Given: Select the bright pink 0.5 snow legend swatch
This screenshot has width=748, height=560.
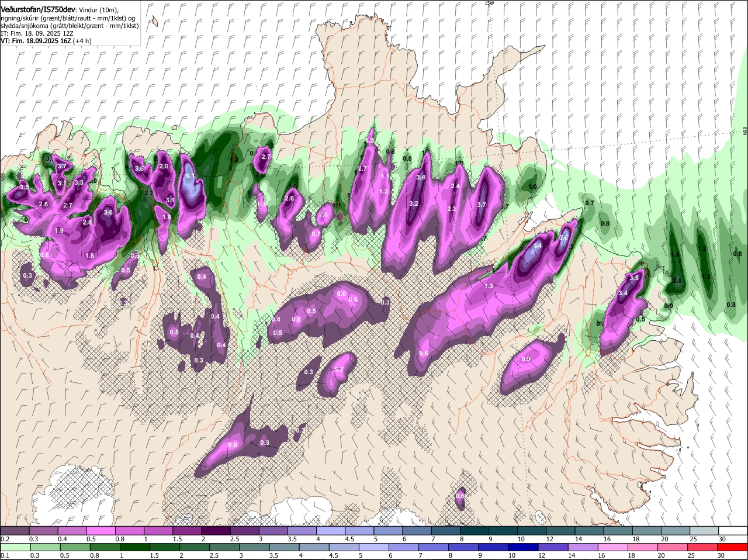Looking at the screenshot, I should (x=101, y=531).
